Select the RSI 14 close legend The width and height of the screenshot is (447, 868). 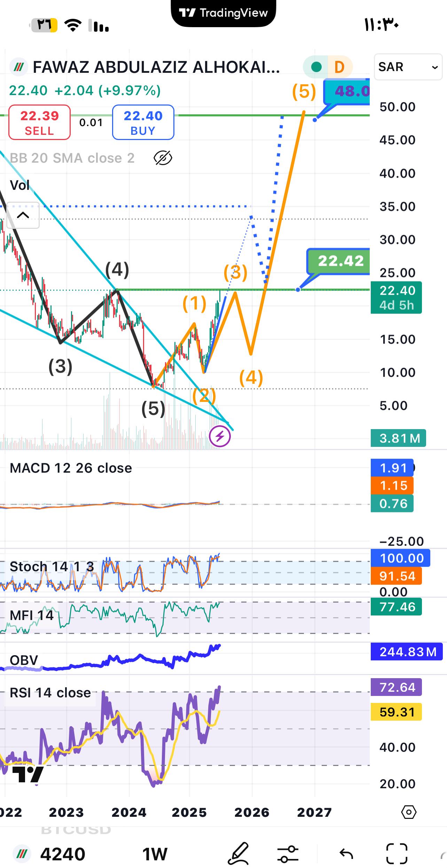point(50,693)
